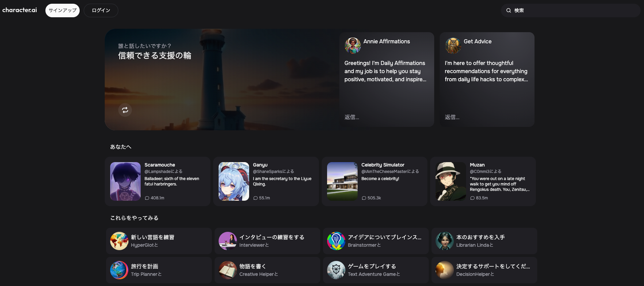Click DecisionHelper avatar icon

click(x=445, y=270)
